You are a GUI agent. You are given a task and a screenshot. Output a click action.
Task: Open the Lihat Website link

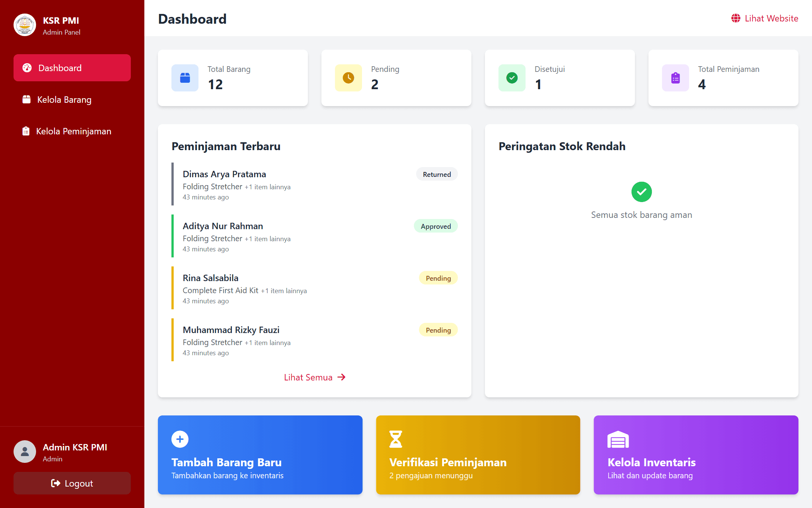click(765, 18)
